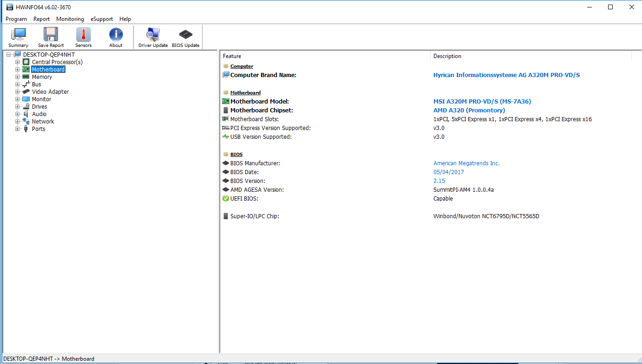Screen dimensions: 642x364
Task: Click the HWiNFO64 title bar app icon
Action: [9, 7]
